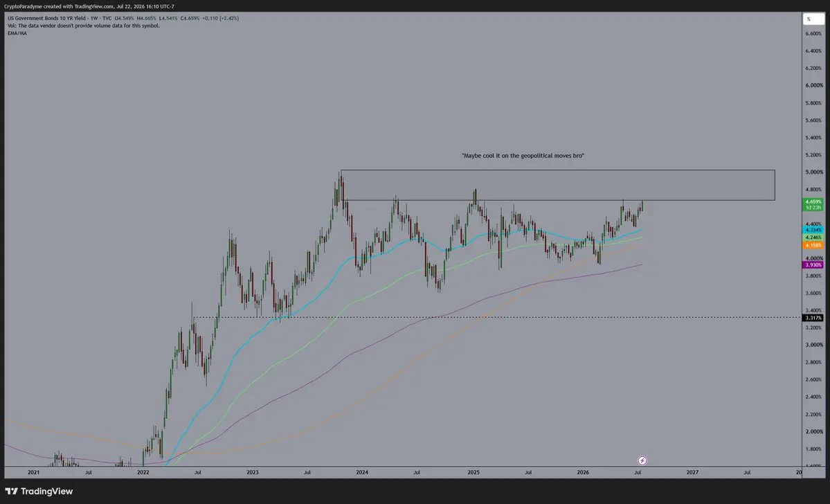Click the 2025 label on time axis
This screenshot has width=830, height=504.
tap(473, 472)
